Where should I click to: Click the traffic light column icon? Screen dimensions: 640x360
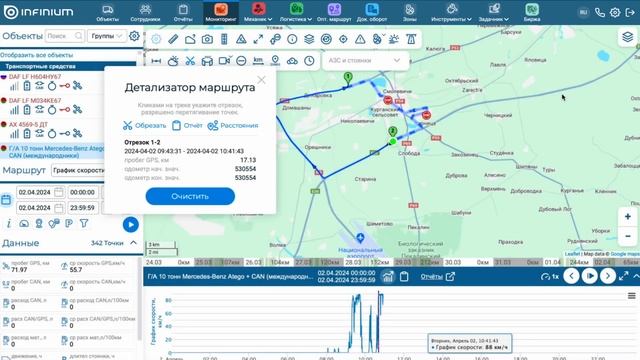(224, 39)
